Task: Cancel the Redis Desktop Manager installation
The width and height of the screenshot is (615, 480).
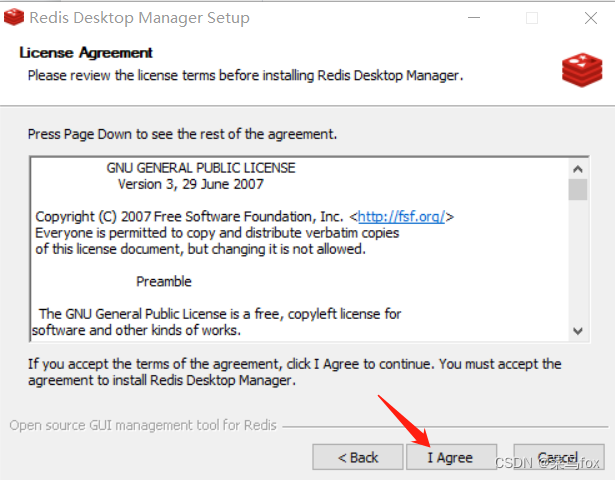Action: 559,457
